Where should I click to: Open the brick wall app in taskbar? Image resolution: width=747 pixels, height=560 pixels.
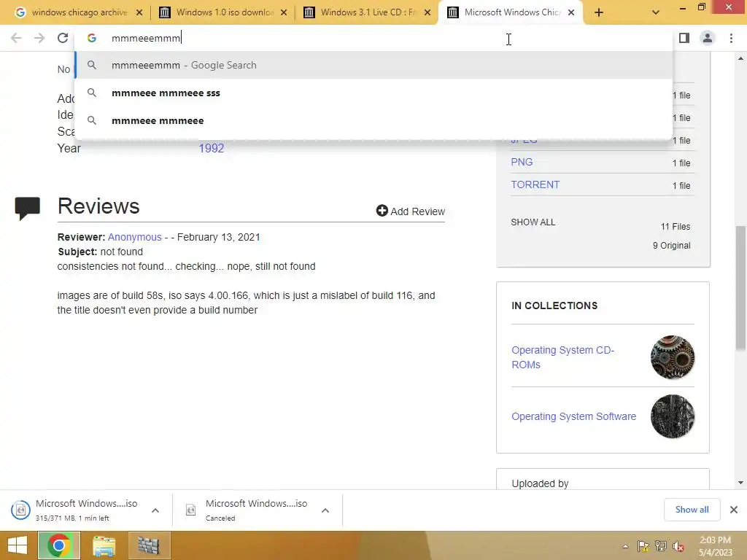149,545
